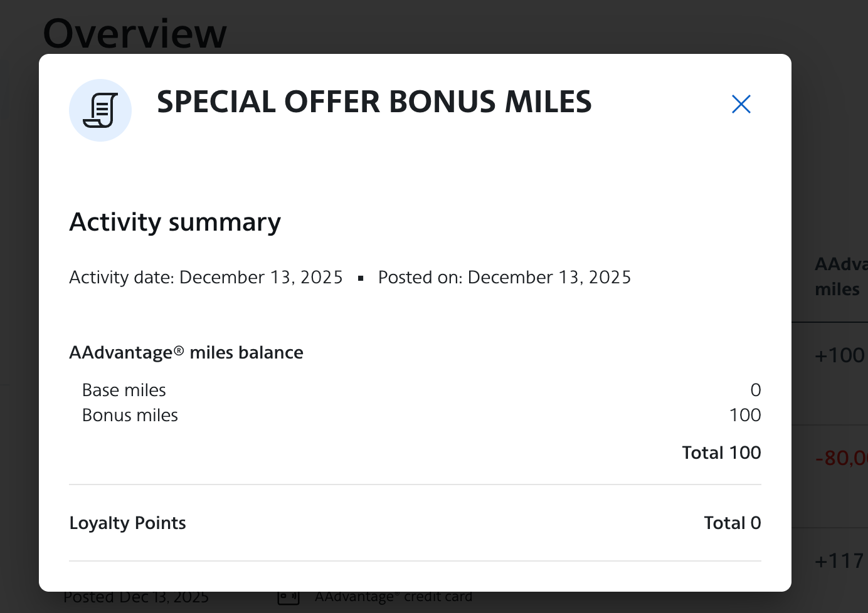Viewport: 868px width, 613px height.
Task: Click the Bonus miles label
Action: coord(130,415)
